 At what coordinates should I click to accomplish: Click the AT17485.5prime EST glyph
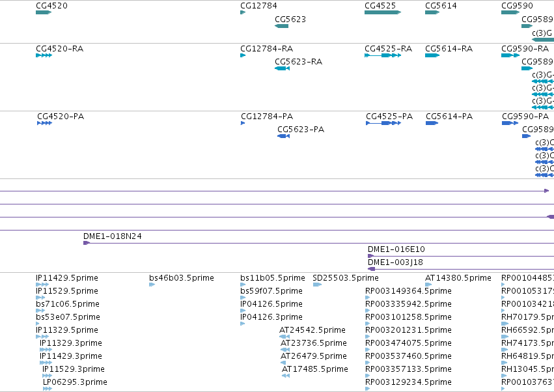point(286,376)
